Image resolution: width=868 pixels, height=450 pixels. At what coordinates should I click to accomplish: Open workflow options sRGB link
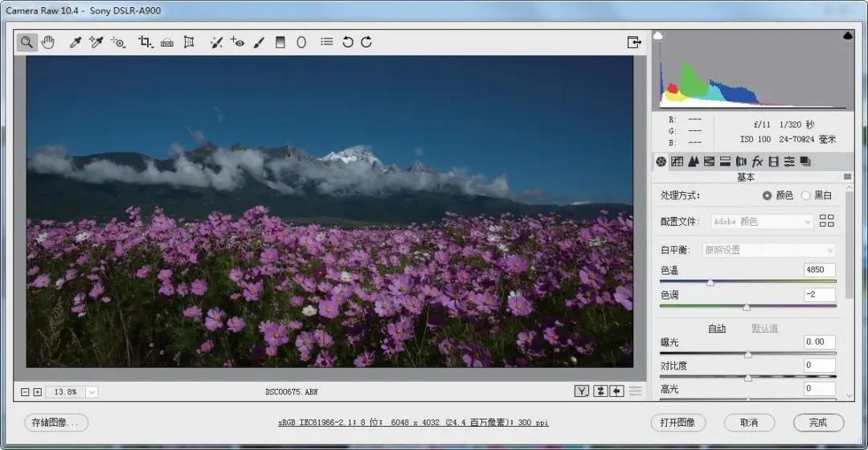click(x=413, y=423)
